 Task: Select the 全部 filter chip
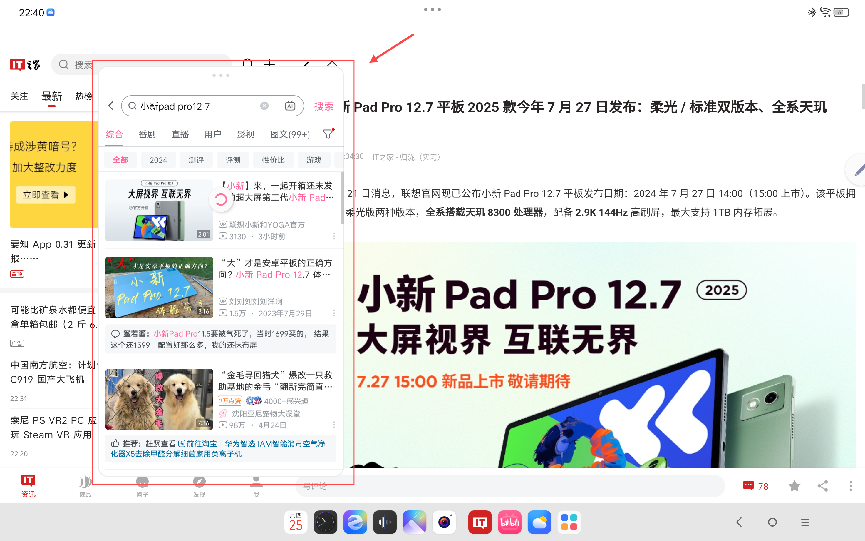120,160
